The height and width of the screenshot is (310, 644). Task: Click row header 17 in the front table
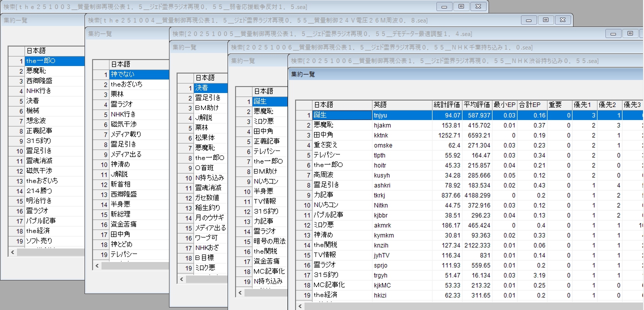[x=304, y=275]
